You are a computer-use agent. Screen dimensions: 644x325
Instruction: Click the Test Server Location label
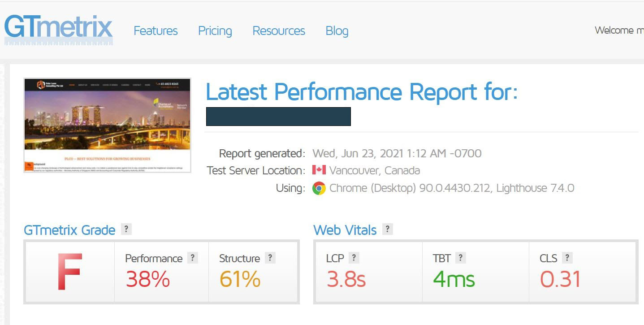[256, 171]
